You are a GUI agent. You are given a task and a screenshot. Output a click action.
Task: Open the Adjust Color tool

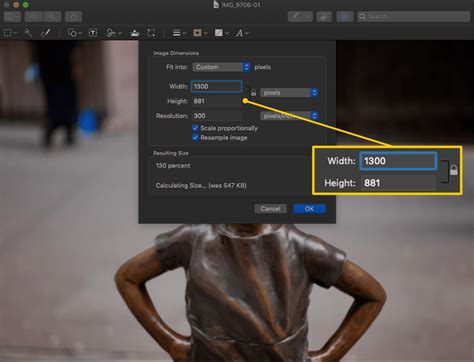click(x=135, y=33)
